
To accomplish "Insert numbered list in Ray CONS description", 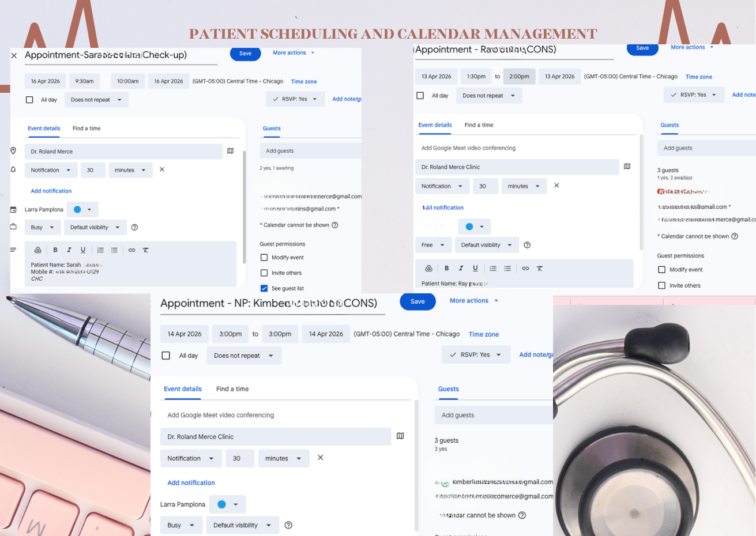I will point(493,269).
